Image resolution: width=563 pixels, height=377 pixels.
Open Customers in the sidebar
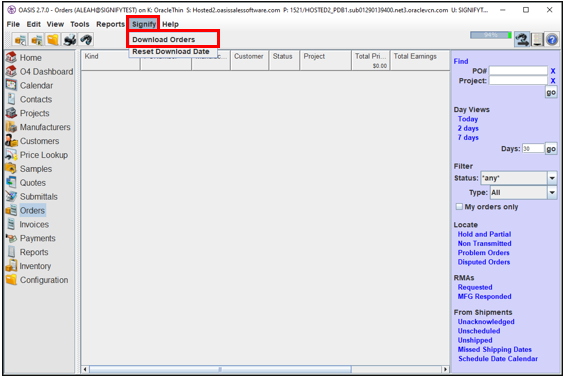pyautogui.click(x=32, y=141)
